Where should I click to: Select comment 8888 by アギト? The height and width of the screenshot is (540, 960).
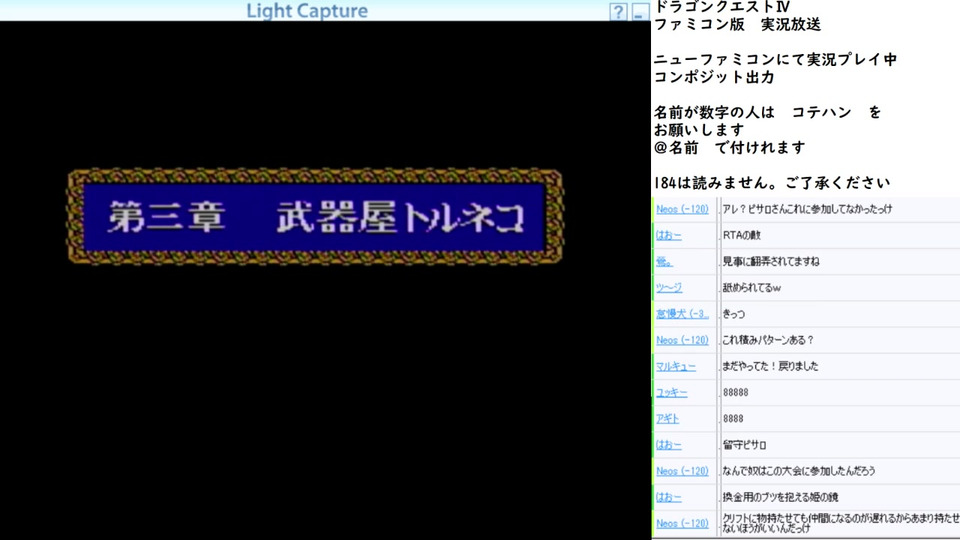tap(733, 419)
